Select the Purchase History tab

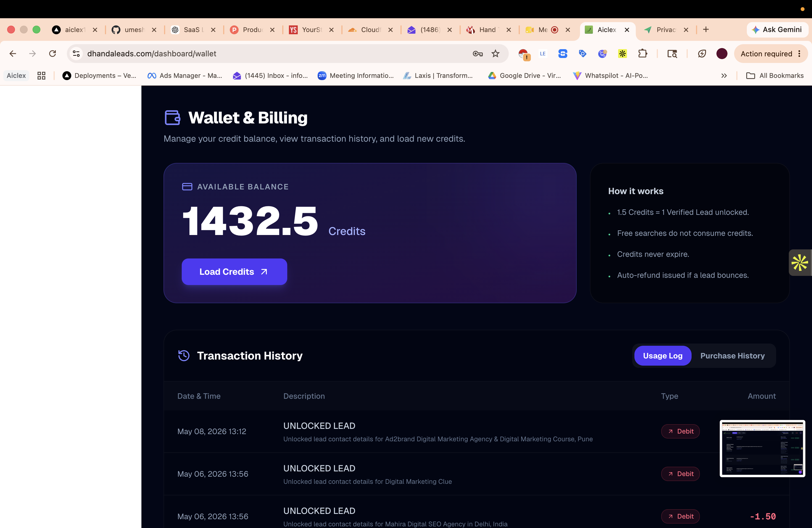(x=732, y=355)
